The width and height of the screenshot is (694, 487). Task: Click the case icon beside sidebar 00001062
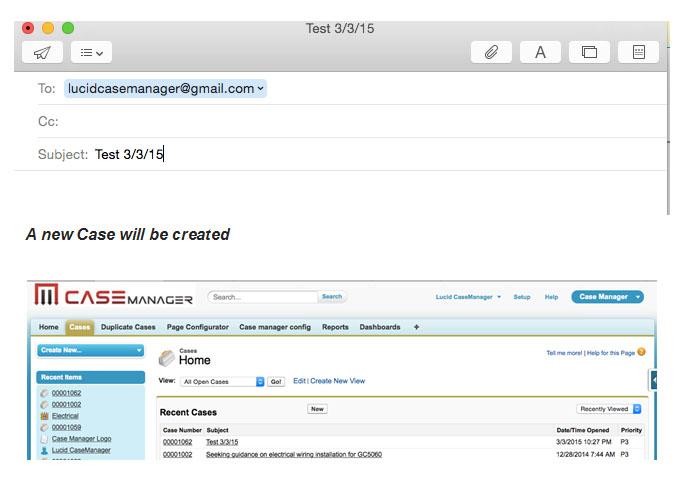click(44, 393)
